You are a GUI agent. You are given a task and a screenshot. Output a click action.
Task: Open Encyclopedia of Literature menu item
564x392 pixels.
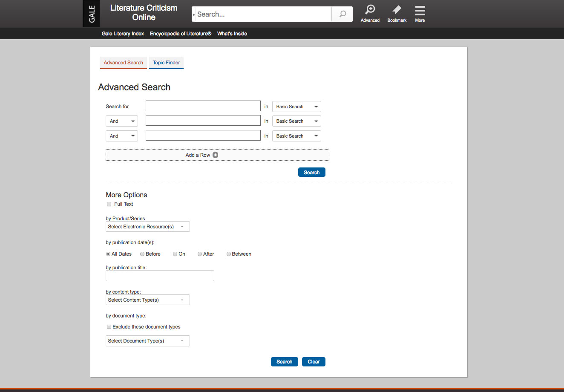click(x=181, y=34)
